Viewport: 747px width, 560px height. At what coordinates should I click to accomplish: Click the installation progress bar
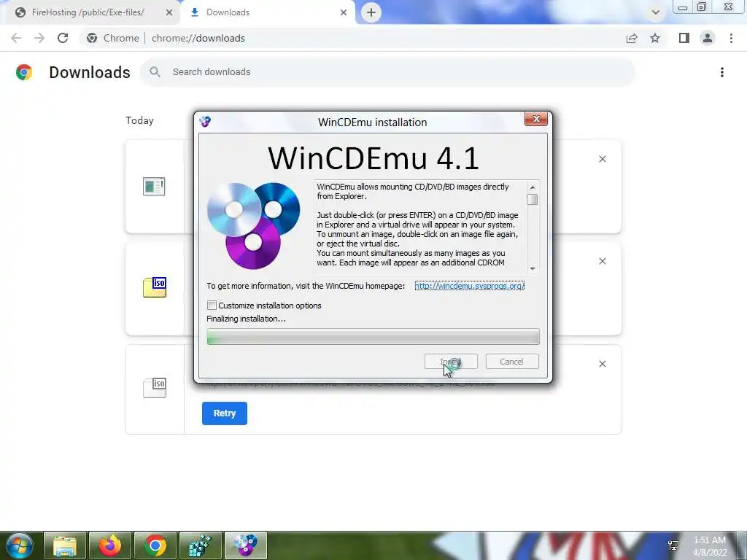(373, 337)
